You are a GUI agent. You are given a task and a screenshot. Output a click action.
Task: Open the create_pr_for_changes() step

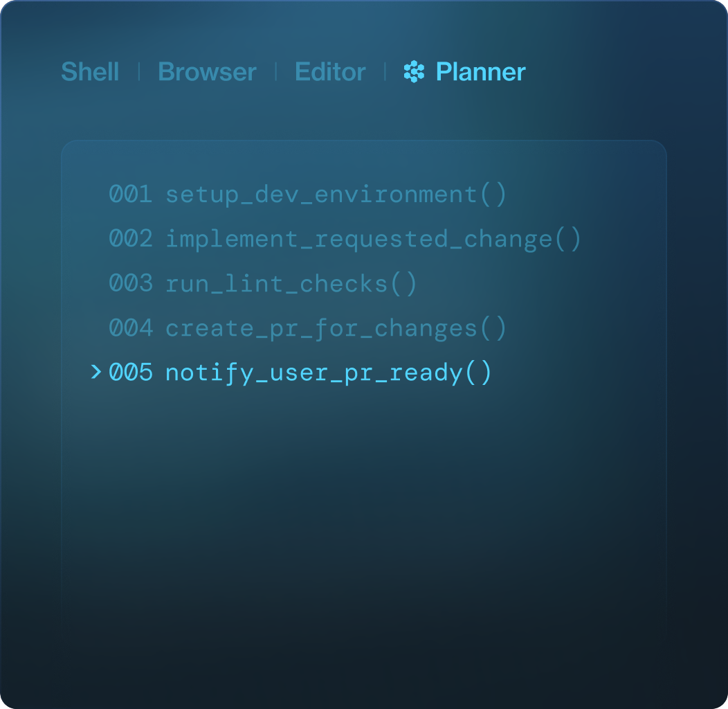point(336,328)
